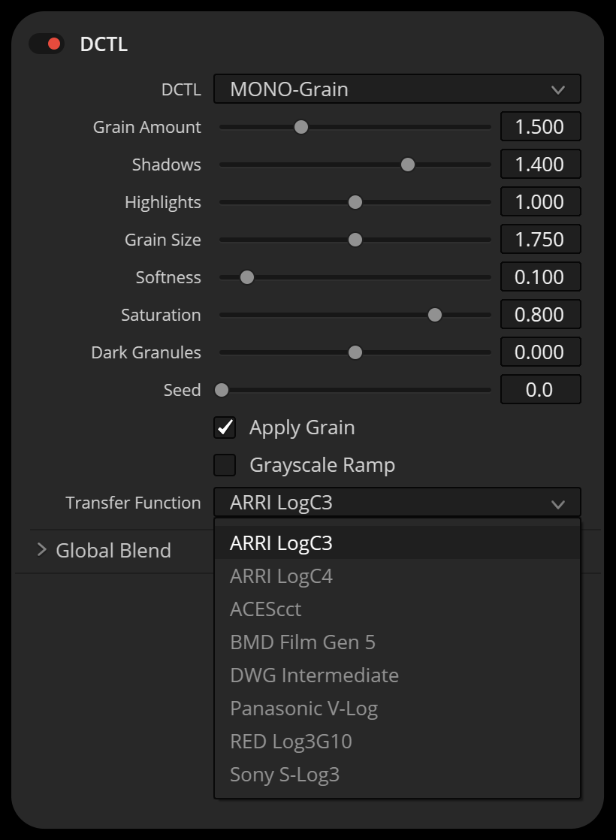Choose ACEScct transfer function option
The width and height of the screenshot is (616, 840).
(x=265, y=609)
